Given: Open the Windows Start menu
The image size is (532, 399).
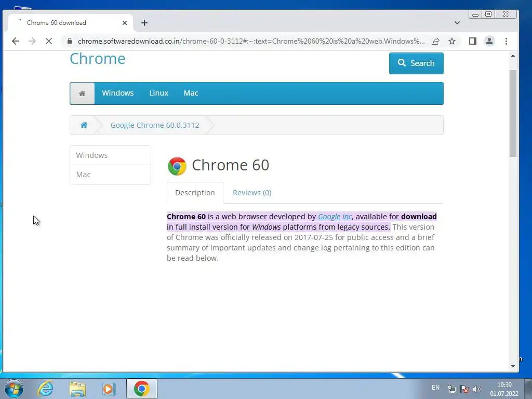Looking at the screenshot, I should [x=14, y=389].
